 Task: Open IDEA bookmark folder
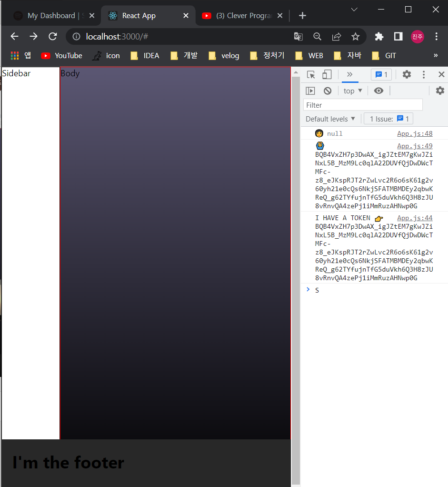click(x=145, y=56)
